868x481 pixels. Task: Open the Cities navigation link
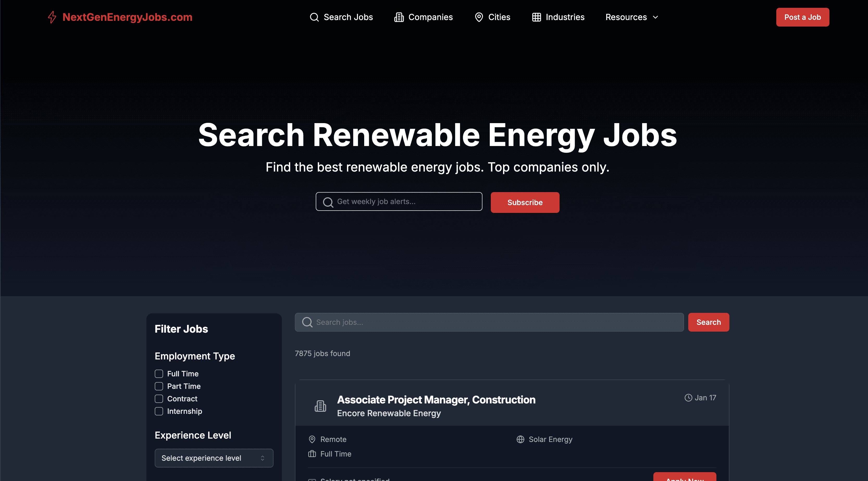[x=492, y=17]
